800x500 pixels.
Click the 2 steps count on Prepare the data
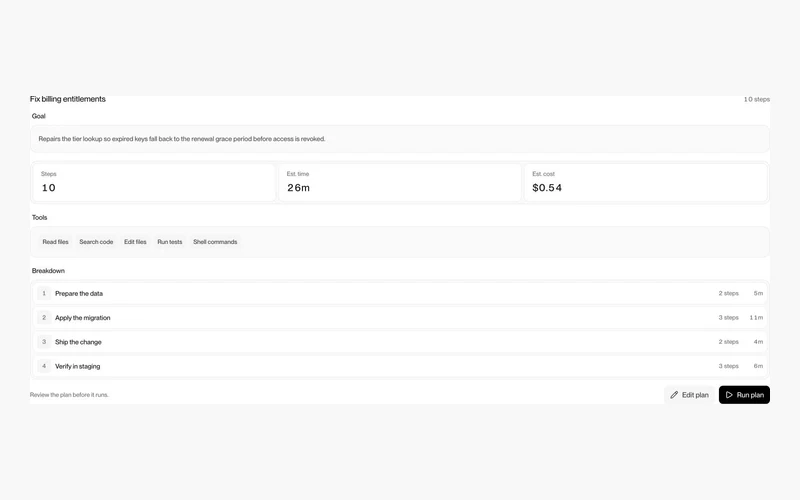point(729,293)
